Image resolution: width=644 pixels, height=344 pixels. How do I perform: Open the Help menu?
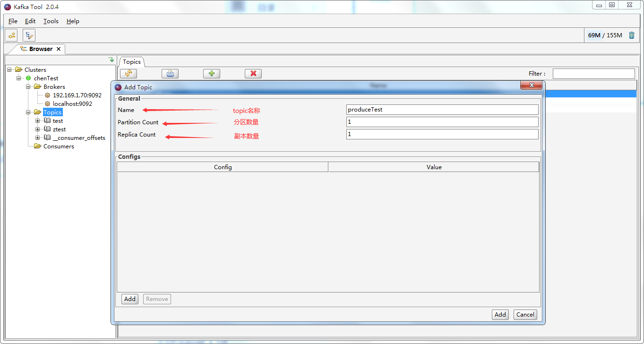[x=73, y=21]
